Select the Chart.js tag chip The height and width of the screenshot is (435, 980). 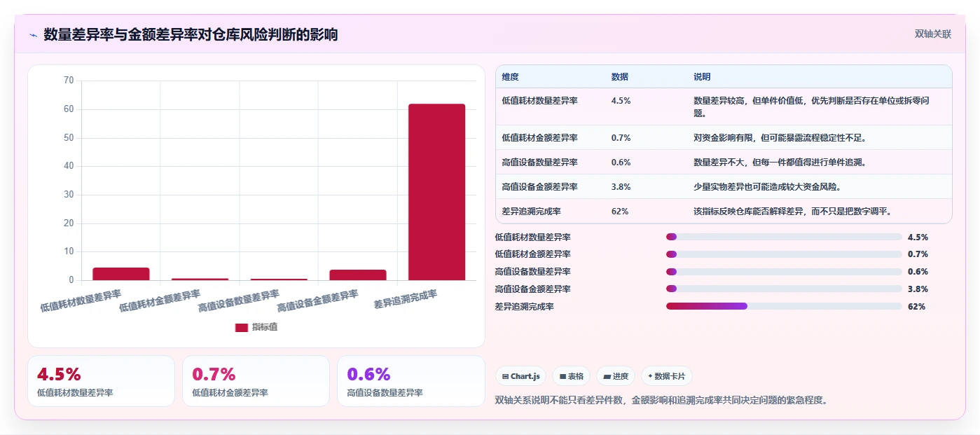521,376
